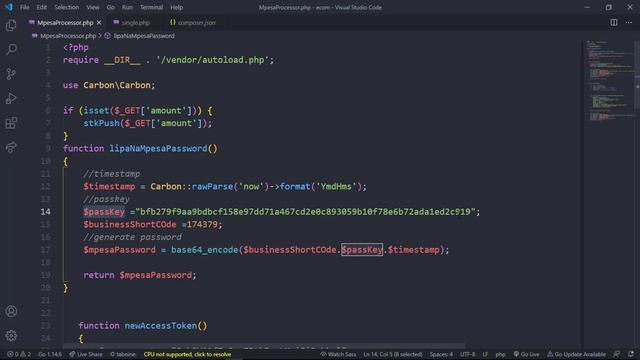Viewport: 640px width, 360px height.
Task: Close the MpesaProcessor.php tab
Action: [x=99, y=23]
